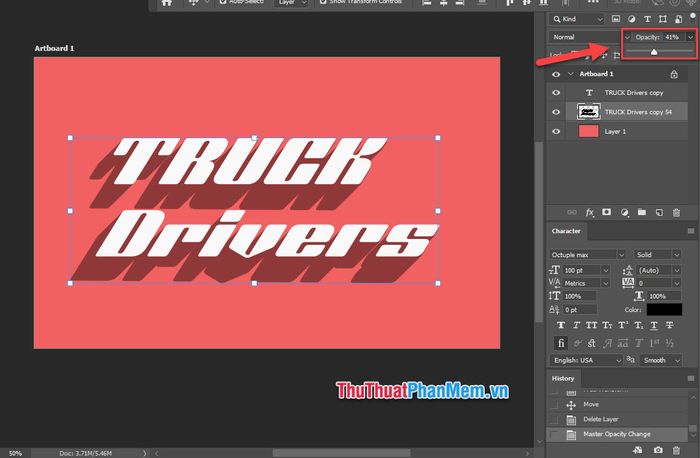The height and width of the screenshot is (458, 700).
Task: Hide the TRUCK Drivers copy text layer
Action: (x=556, y=93)
